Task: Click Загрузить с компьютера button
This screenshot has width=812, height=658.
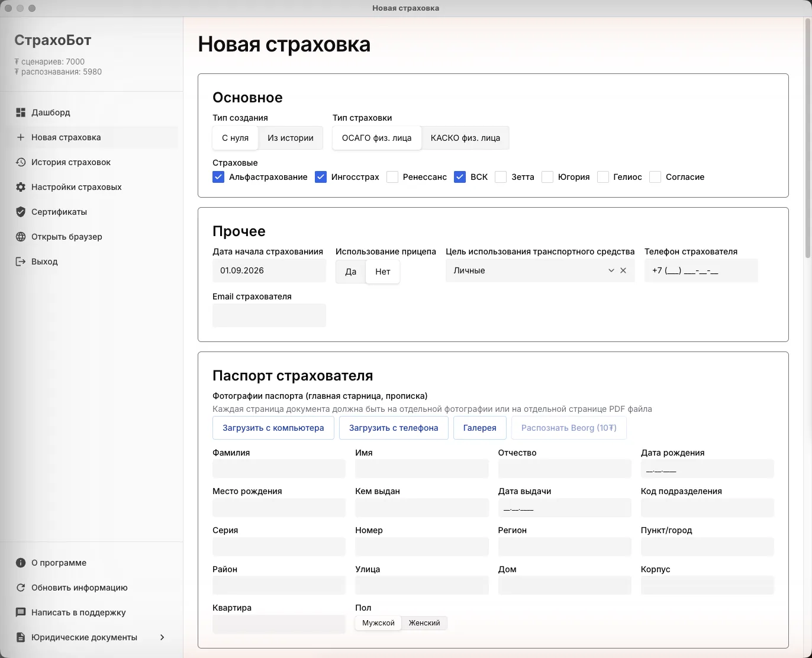Action: (273, 428)
